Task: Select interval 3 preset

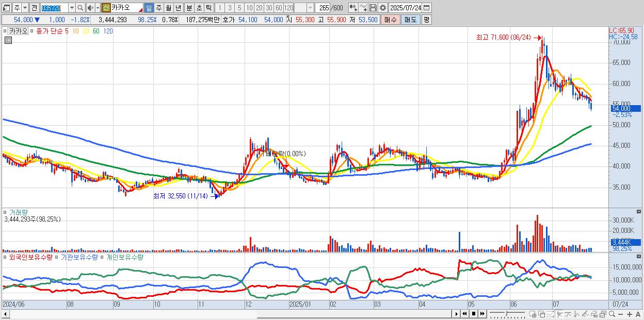Action: pos(230,8)
